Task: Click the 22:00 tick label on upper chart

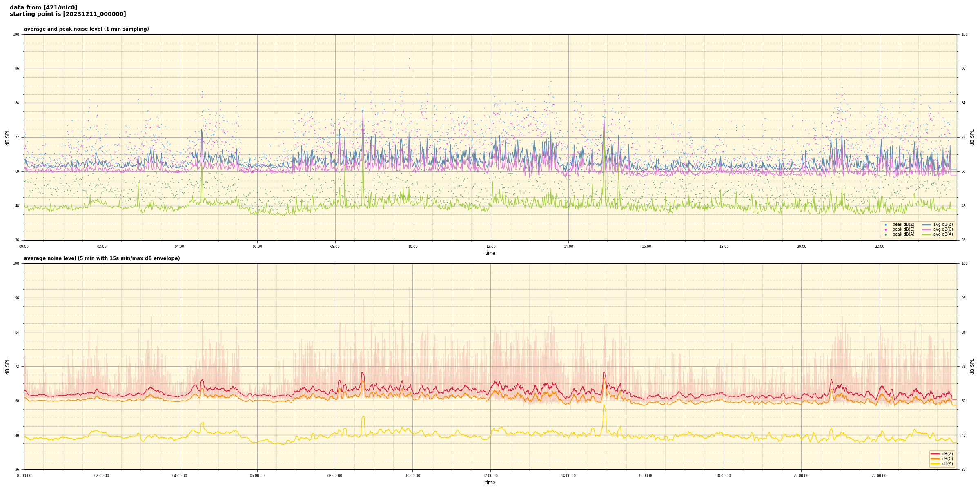Action: pyautogui.click(x=879, y=247)
